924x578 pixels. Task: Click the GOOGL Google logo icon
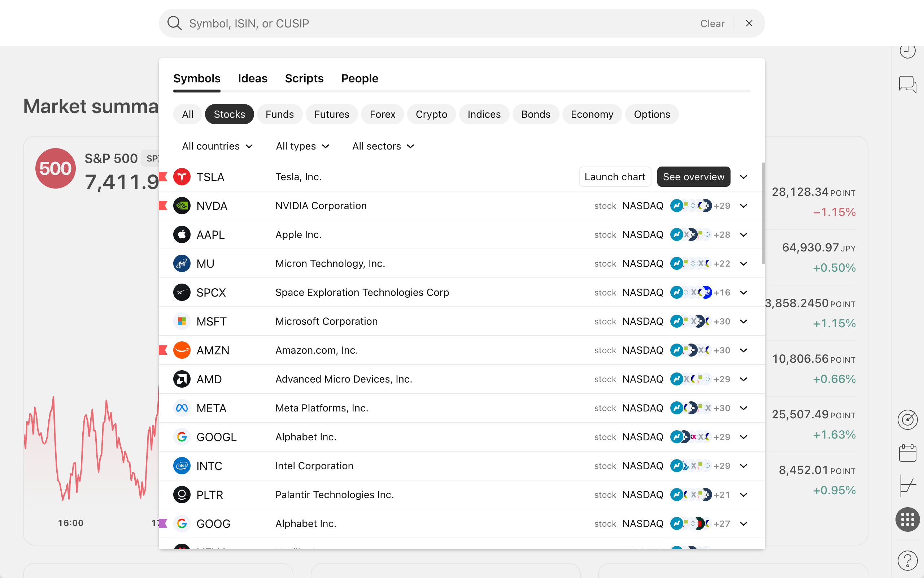182,437
